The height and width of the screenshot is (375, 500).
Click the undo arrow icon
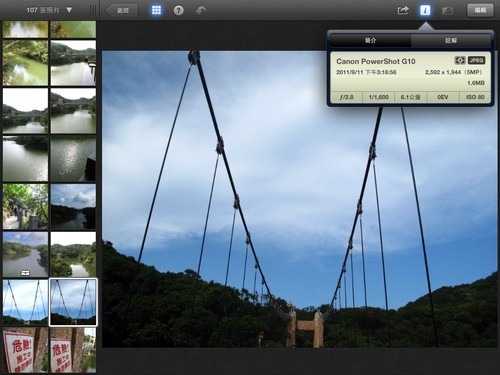click(201, 11)
